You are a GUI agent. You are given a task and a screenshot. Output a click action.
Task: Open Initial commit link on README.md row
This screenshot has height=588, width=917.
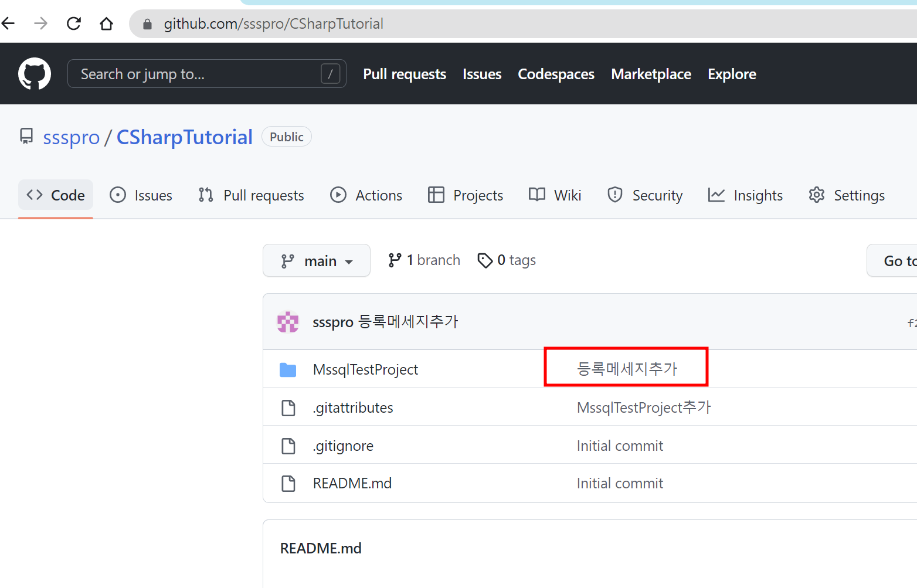[x=620, y=484]
